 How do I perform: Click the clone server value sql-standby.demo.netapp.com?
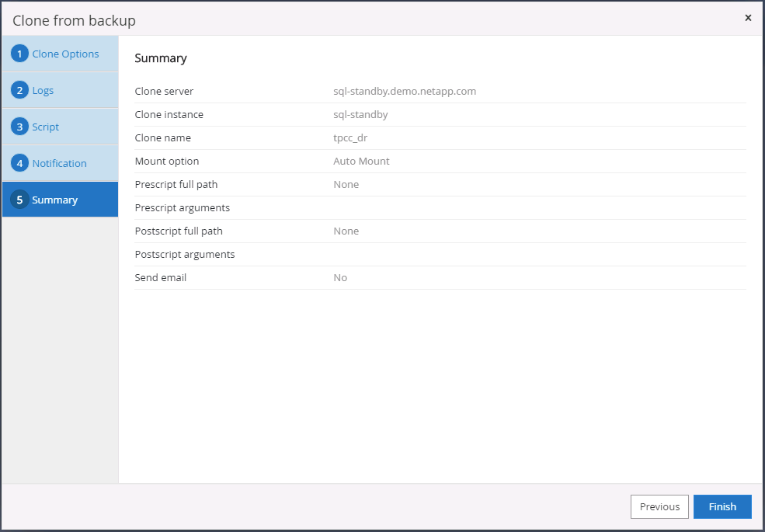405,91
